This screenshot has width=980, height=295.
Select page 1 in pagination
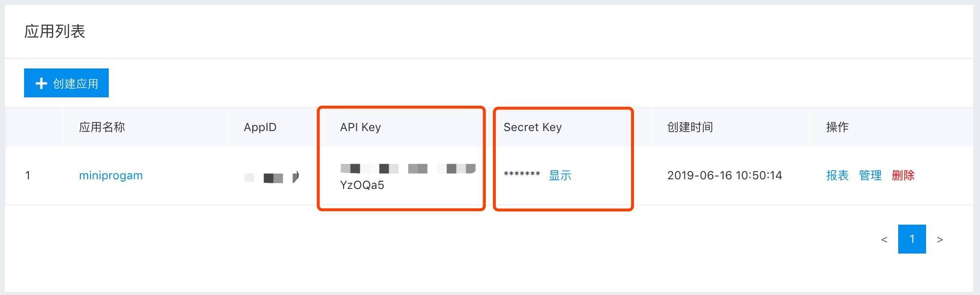point(912,239)
